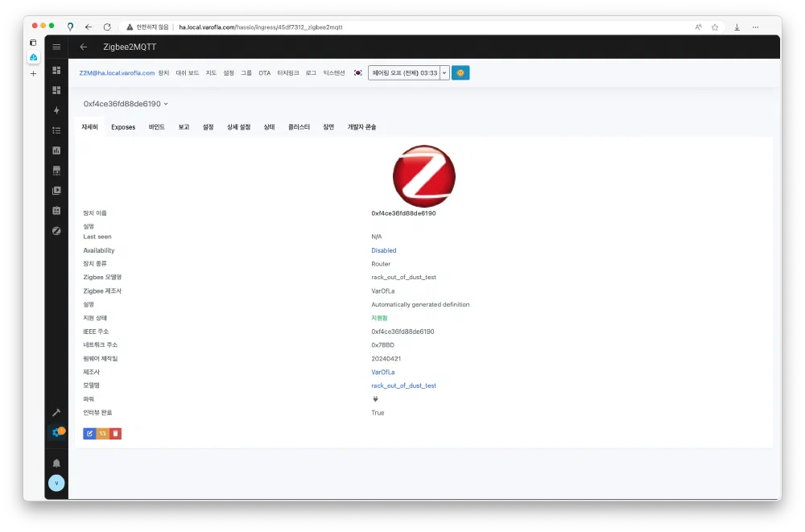Click the red trash delete button
Image resolution: width=805 pixels, height=532 pixels.
(116, 434)
